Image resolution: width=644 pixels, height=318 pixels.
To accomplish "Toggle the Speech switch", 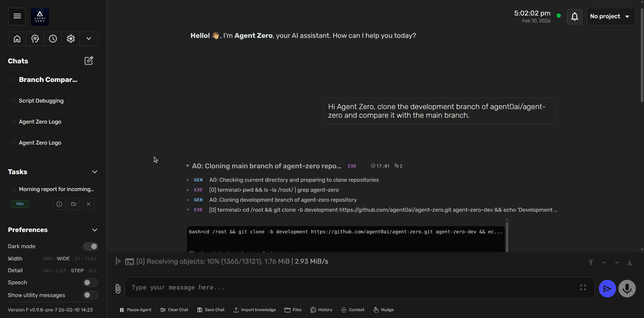I will pos(91,283).
